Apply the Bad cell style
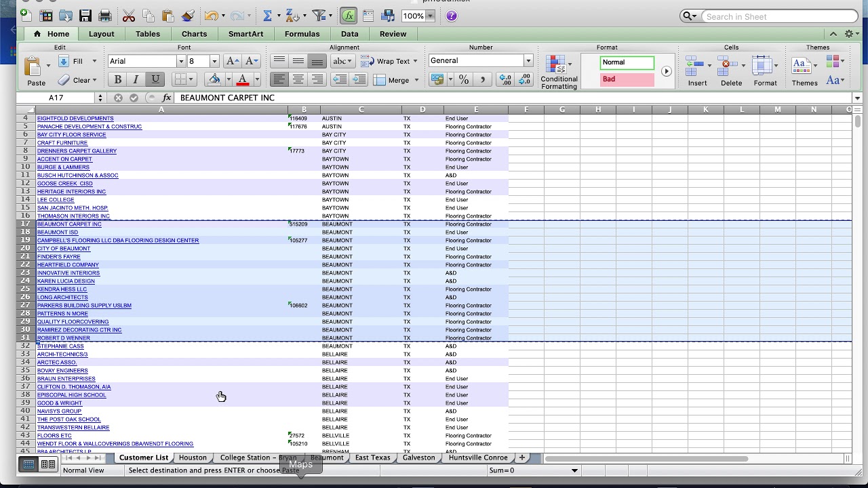 [x=627, y=79]
